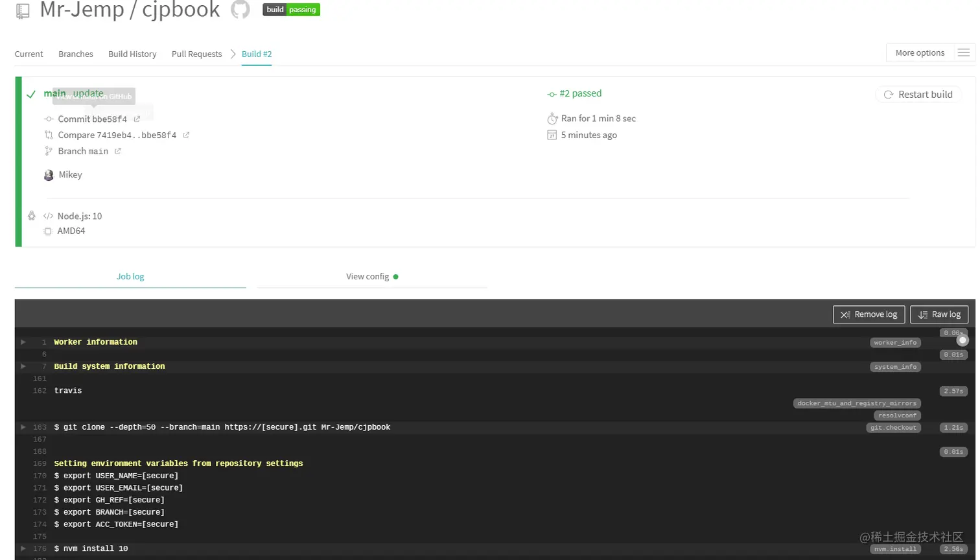Screen dimensions: 980x560
Task: Click the export GH_REF=[secure] line
Action: tap(109, 500)
